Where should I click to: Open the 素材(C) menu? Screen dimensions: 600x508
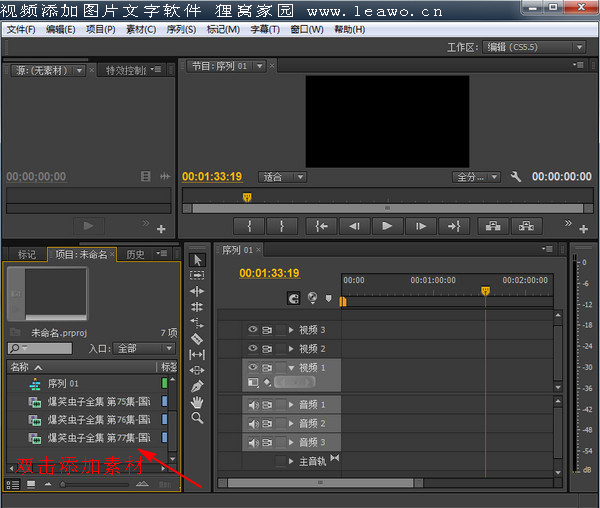tap(141, 30)
